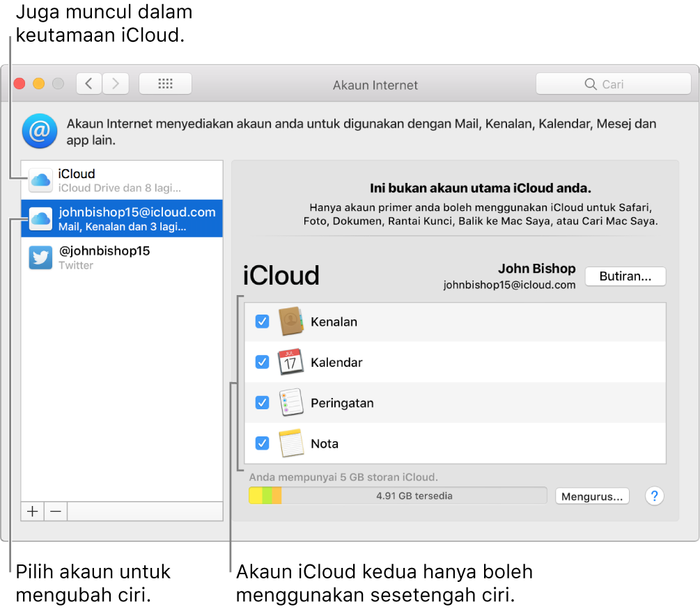
Task: Click the Akaun Internet @ icon
Action: [40, 131]
